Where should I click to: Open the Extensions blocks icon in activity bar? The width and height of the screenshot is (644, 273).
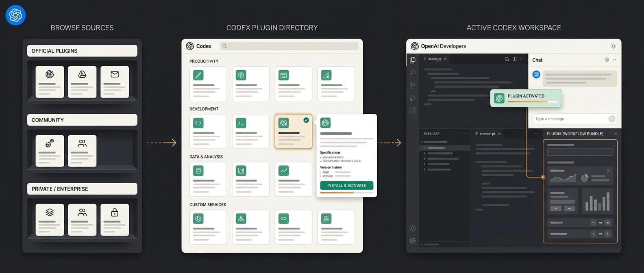(413, 110)
